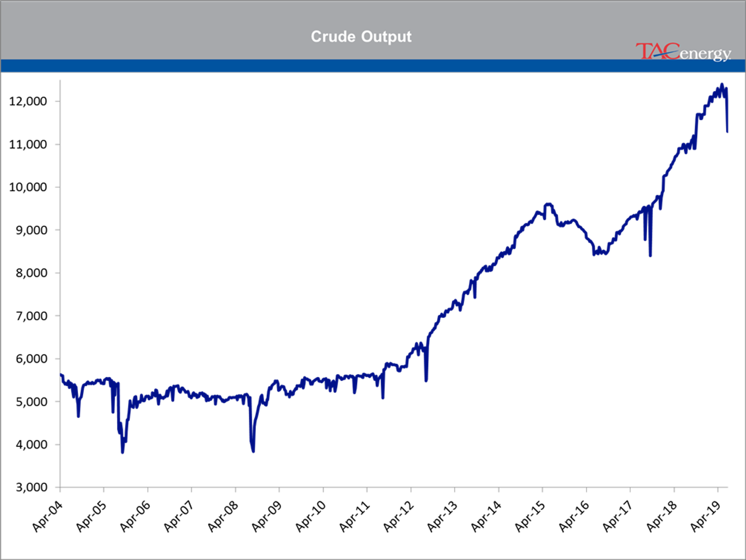Click the 12,000 y-axis label
This screenshot has width=746, height=560.
(28, 101)
